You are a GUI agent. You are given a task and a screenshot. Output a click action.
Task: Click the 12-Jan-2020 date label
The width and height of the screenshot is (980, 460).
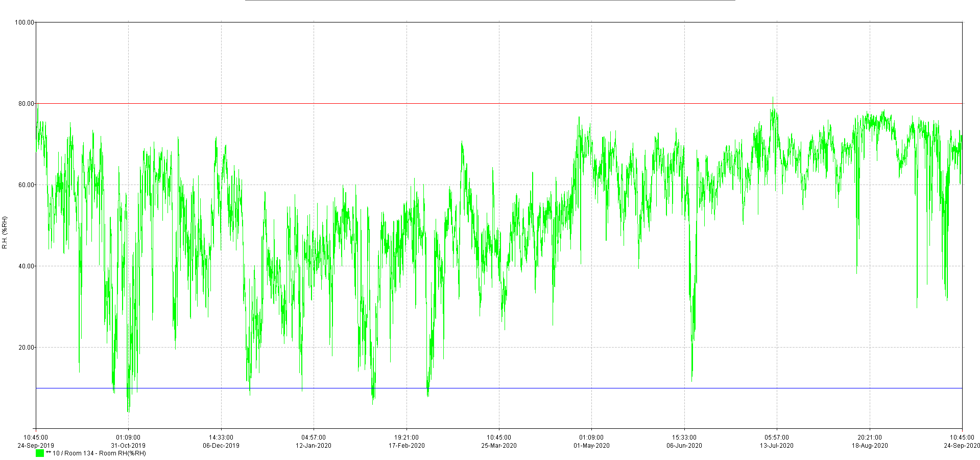pos(314,446)
